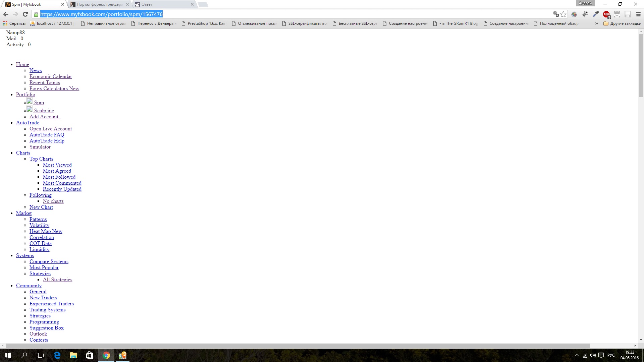Open the taskbar volume control
Viewport: 644px width, 362px height.
[x=593, y=355]
